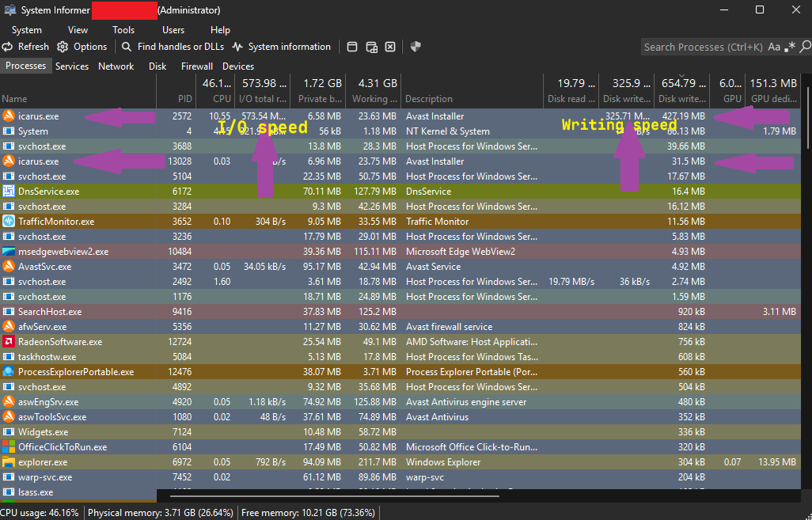Click the OfficeClickToRun.exe Office icon
This screenshot has height=520, width=812.
pos(8,446)
